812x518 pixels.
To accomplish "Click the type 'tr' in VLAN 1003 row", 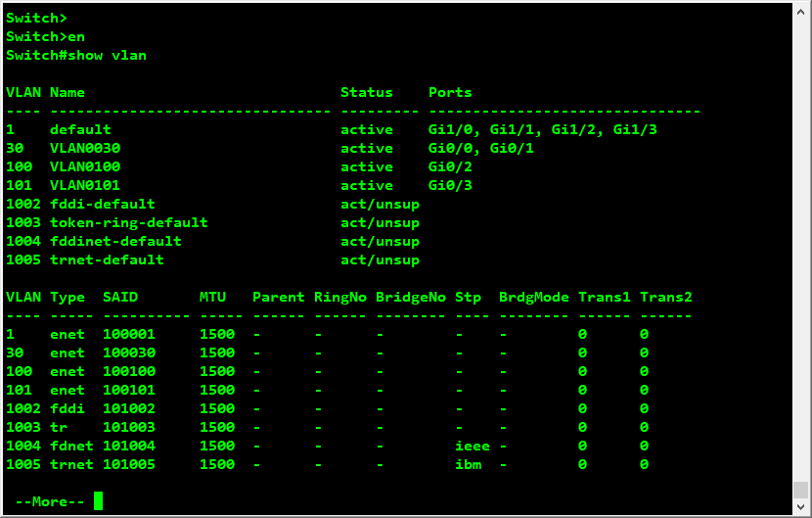I will (59, 428).
